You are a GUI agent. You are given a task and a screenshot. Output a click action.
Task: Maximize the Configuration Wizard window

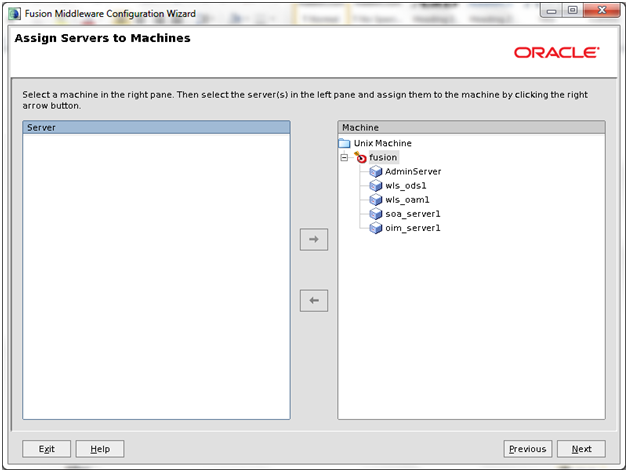pyautogui.click(x=573, y=11)
